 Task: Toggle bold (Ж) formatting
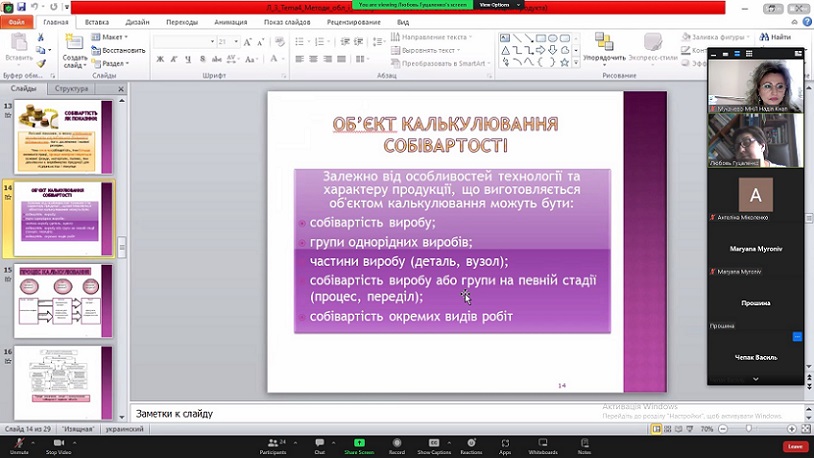coord(160,59)
